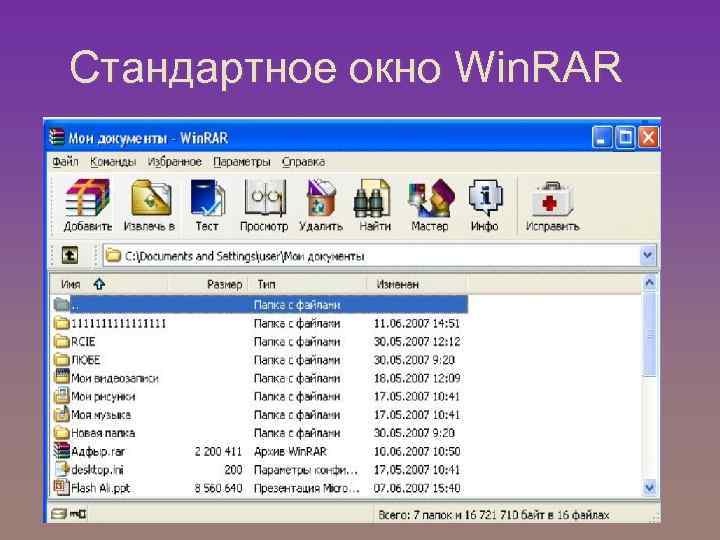The height and width of the screenshot is (540, 720).
Task: Click the RCIE folder icon
Action: [61, 342]
